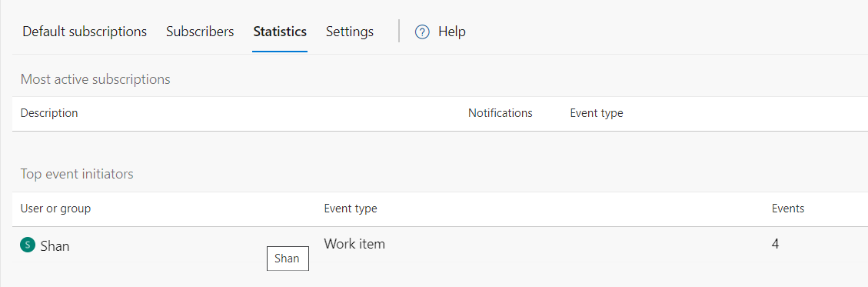Click the Notifications column header

pyautogui.click(x=501, y=113)
